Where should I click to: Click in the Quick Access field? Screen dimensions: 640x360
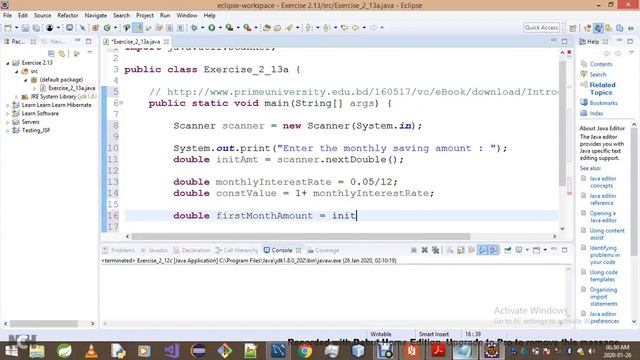(541, 28)
